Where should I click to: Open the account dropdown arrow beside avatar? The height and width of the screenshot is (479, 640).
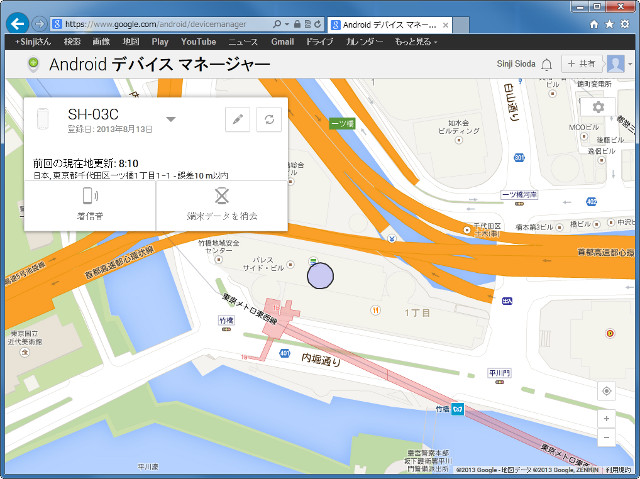[630, 64]
